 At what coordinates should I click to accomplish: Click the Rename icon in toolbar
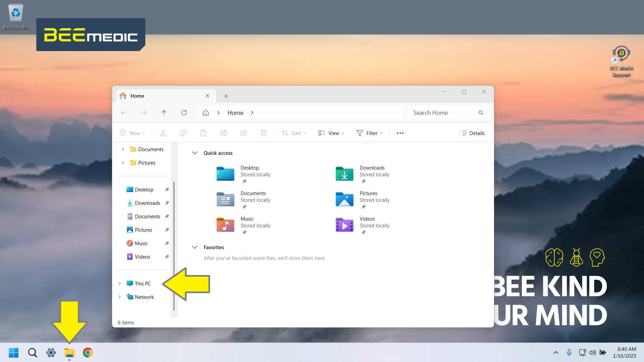pos(224,133)
